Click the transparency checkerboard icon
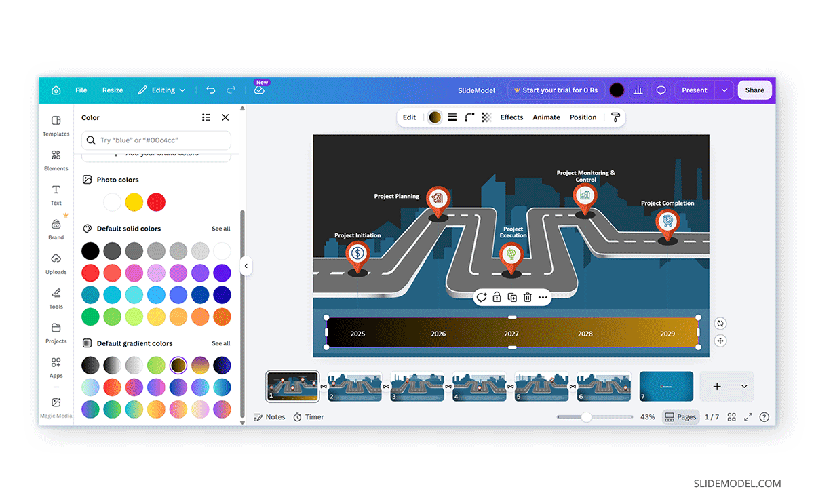The width and height of the screenshot is (814, 504). pyautogui.click(x=486, y=117)
